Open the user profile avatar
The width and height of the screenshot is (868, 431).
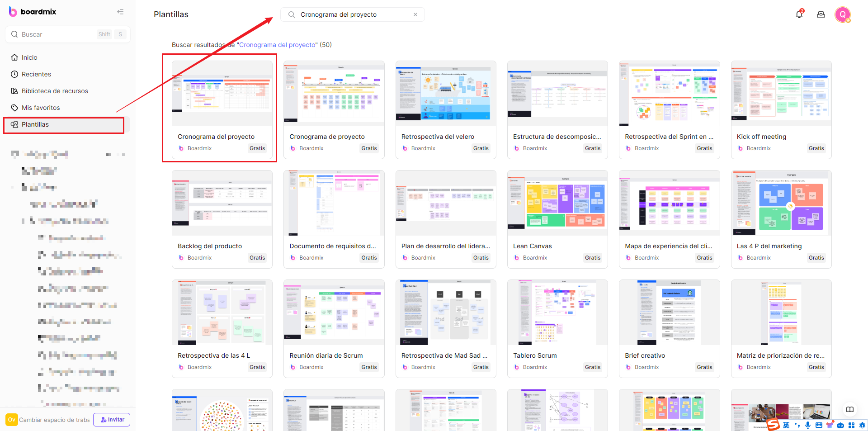point(843,14)
